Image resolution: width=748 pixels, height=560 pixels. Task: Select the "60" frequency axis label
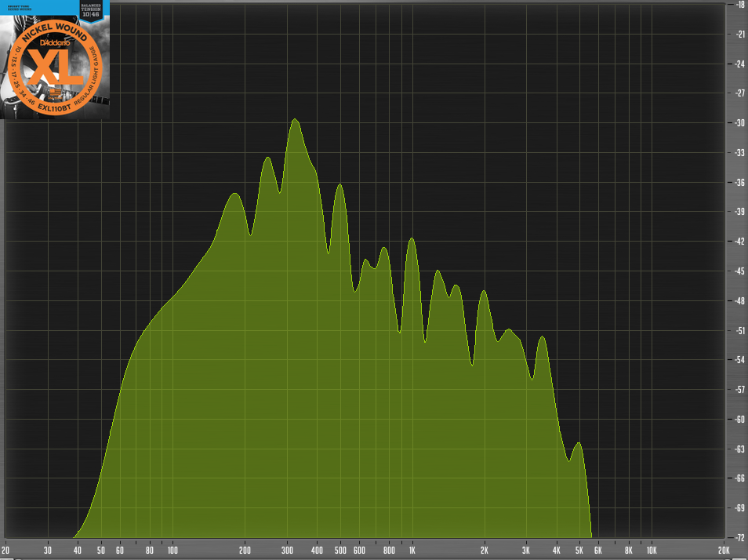(x=120, y=551)
